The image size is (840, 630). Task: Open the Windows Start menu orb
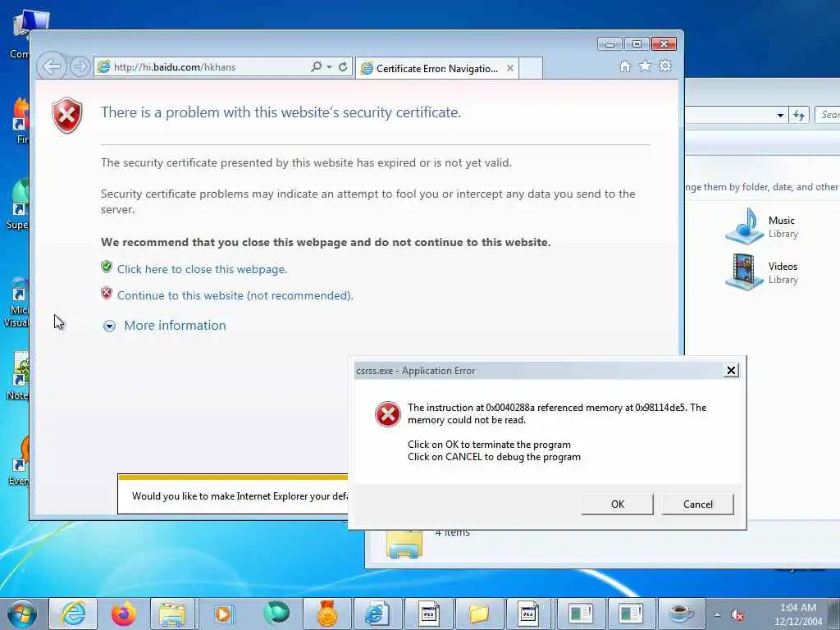[x=22, y=614]
